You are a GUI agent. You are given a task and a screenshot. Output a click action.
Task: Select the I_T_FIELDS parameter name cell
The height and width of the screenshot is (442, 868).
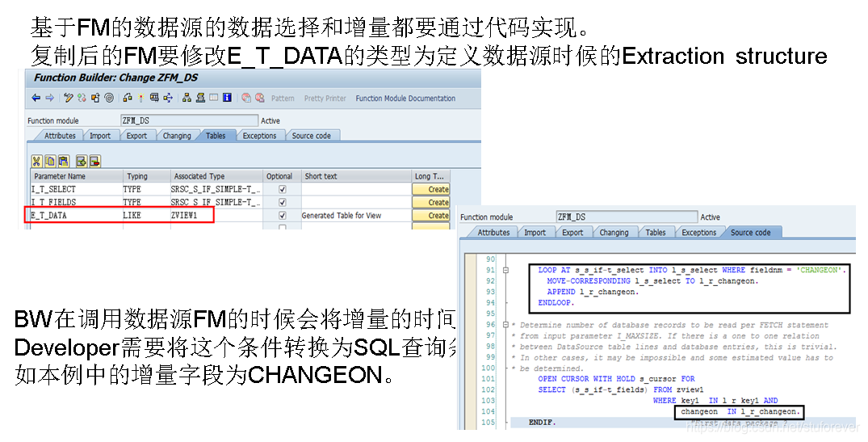(x=77, y=202)
